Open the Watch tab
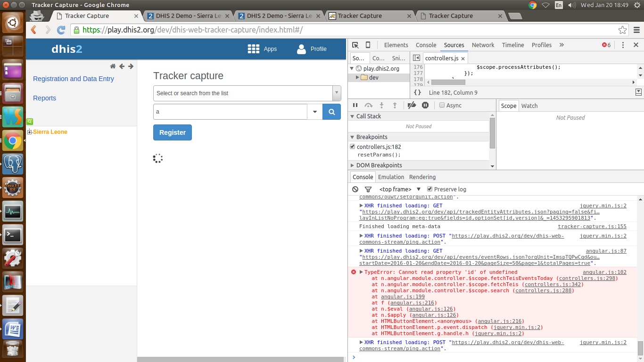This screenshot has height=362, width=644. [x=529, y=106]
